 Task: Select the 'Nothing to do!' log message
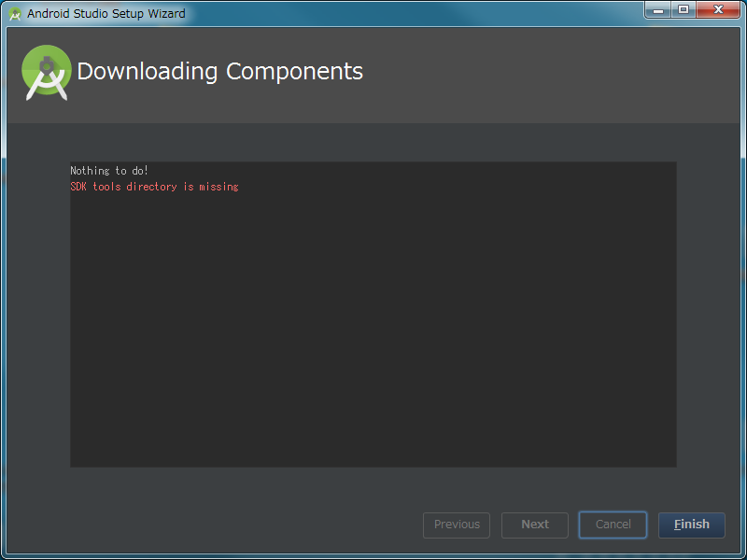pyautogui.click(x=109, y=170)
